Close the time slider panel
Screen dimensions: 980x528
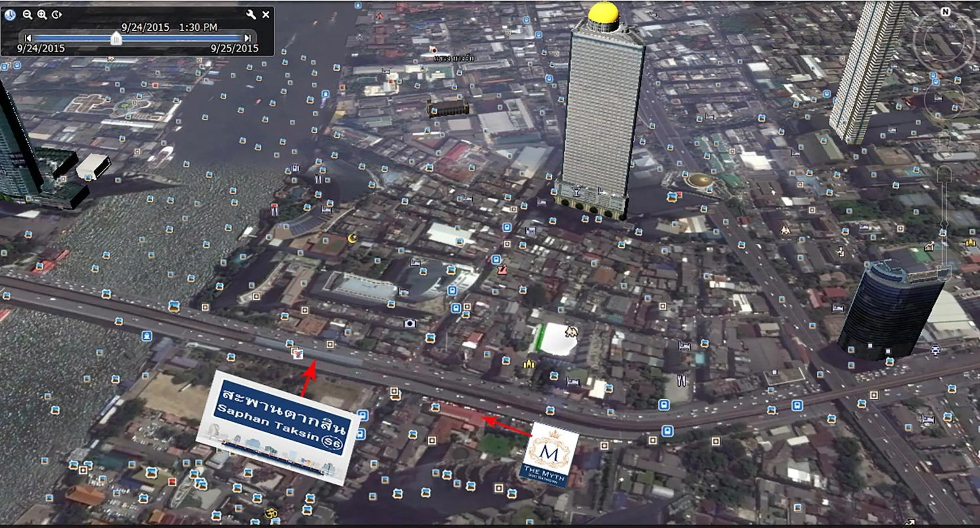point(266,14)
